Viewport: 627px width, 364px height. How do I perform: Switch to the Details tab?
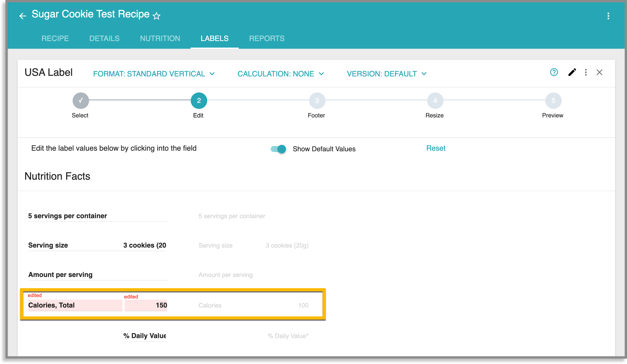104,38
